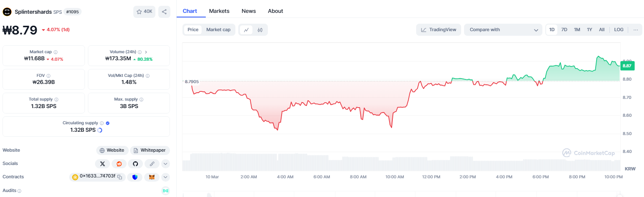Click the Splintershards coin logo
The image size is (644, 197).
[7, 12]
